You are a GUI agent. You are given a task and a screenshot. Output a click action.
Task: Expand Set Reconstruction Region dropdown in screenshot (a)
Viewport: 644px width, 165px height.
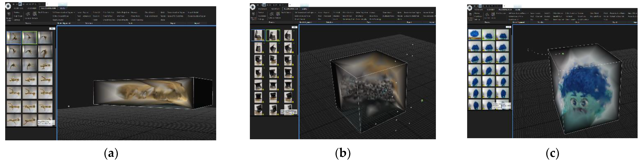click(74, 12)
